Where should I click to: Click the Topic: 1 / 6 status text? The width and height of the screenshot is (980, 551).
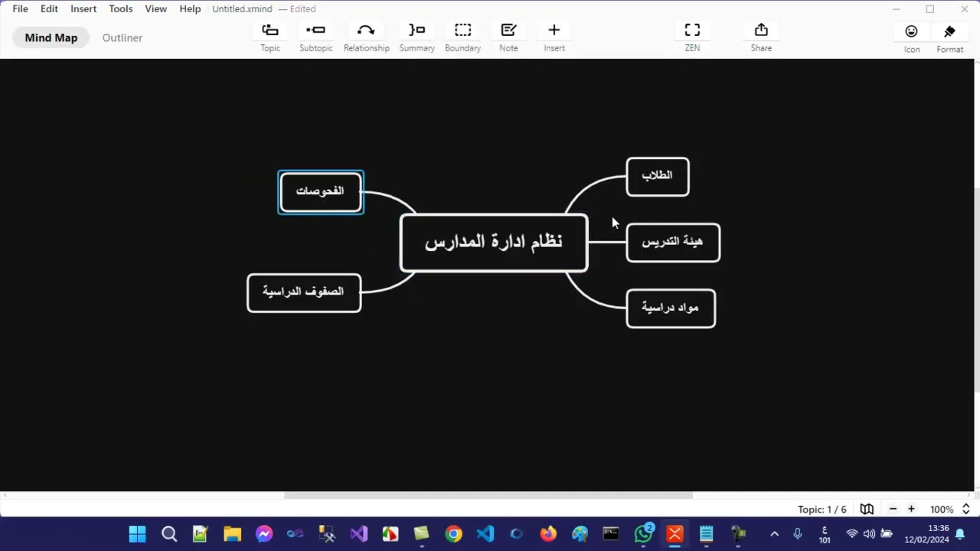[x=822, y=509]
